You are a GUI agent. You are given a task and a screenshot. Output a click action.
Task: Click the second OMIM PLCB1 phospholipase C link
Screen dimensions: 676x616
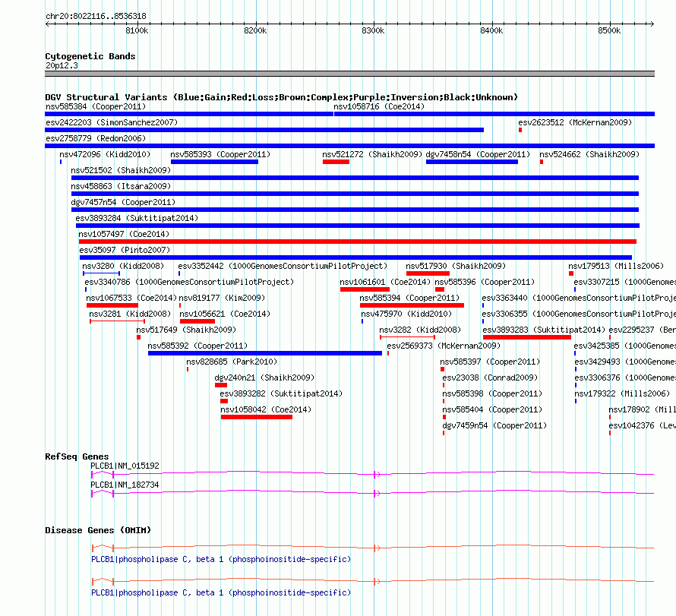click(221, 592)
